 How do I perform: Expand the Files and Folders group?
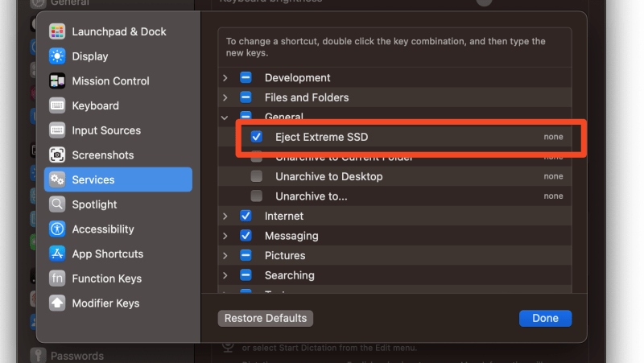click(225, 97)
